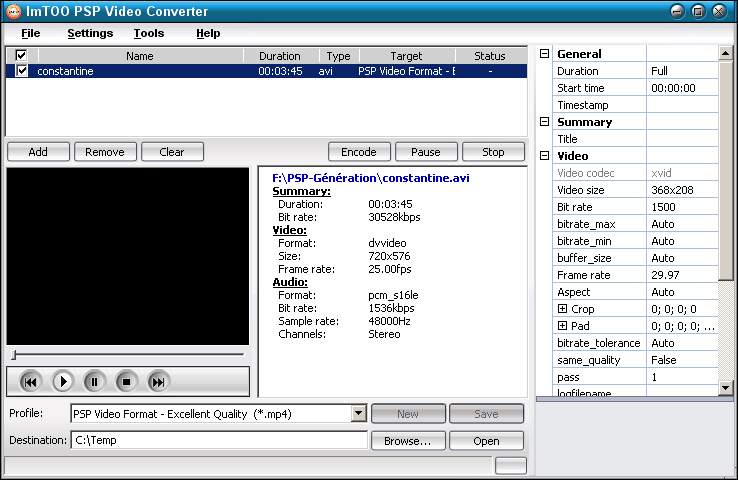Collapse the Video property group
The image size is (738, 480).
click(x=544, y=156)
